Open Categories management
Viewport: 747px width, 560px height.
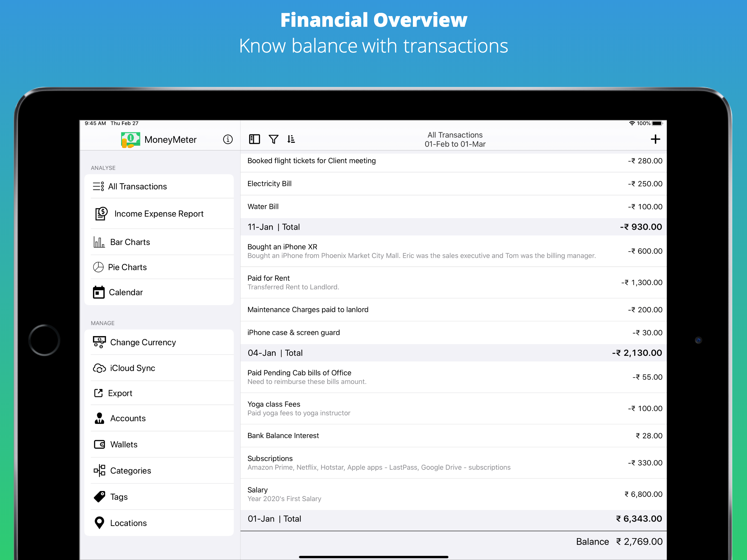[x=130, y=471]
